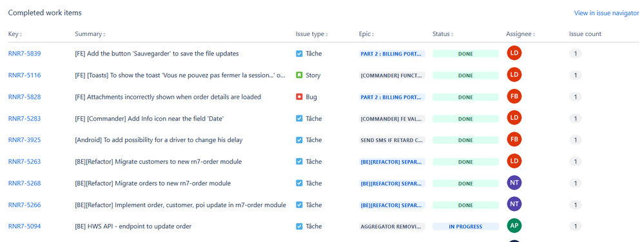644x242 pixels.
Task: Click summary 'Implement order, customer, poi update' text
Action: [181, 205]
